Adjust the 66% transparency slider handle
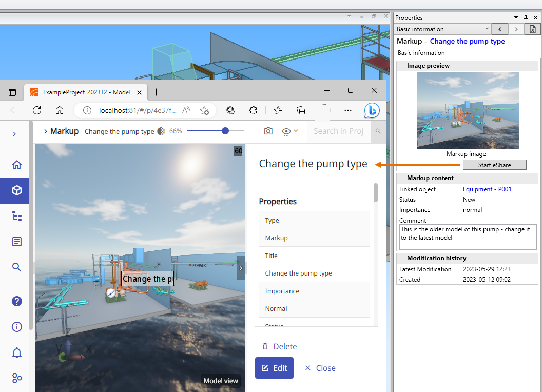The height and width of the screenshot is (392, 542). (x=225, y=131)
